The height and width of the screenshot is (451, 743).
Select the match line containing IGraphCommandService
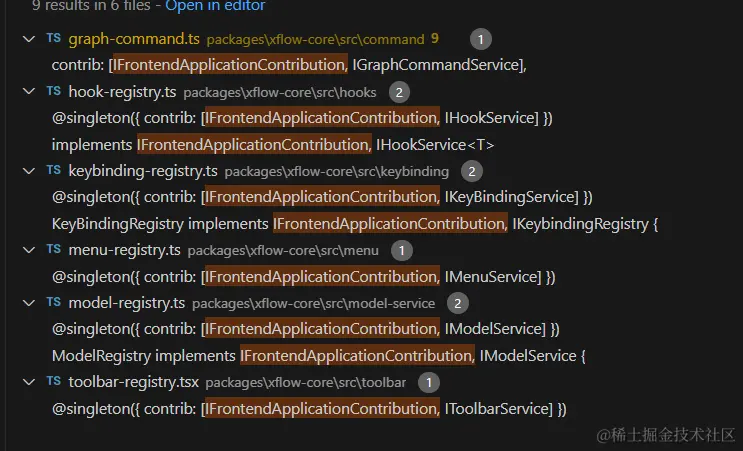[x=289, y=65]
